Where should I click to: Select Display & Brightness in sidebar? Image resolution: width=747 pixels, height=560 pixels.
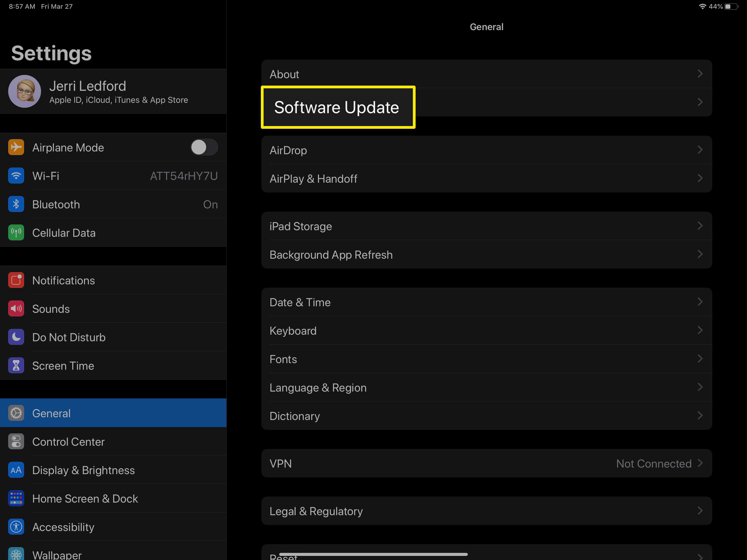point(113,470)
